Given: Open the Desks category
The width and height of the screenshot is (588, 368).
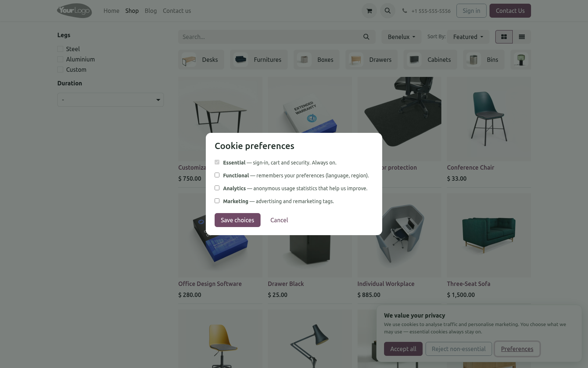Looking at the screenshot, I should [x=201, y=60].
